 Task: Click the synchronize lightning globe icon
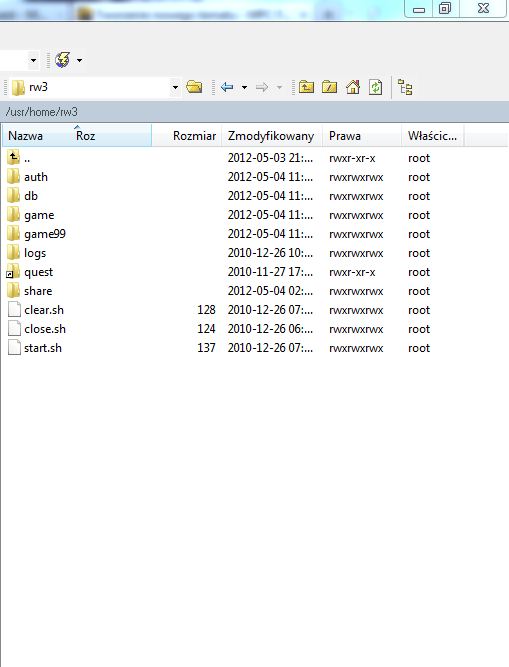click(63, 60)
